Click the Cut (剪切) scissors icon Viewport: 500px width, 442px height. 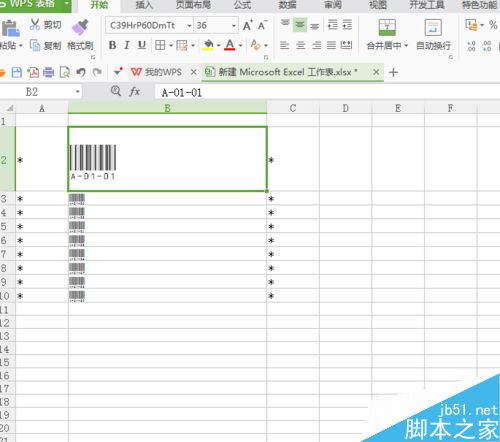[x=35, y=24]
